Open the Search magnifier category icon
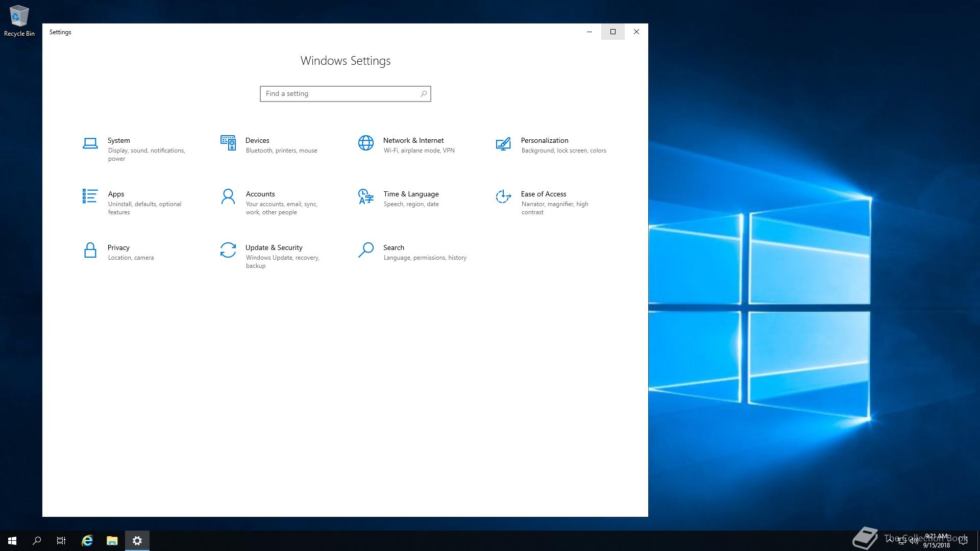The height and width of the screenshot is (551, 980). [366, 250]
